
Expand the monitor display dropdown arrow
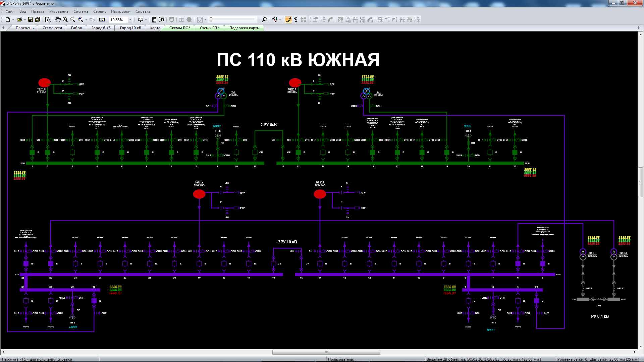coord(146,20)
